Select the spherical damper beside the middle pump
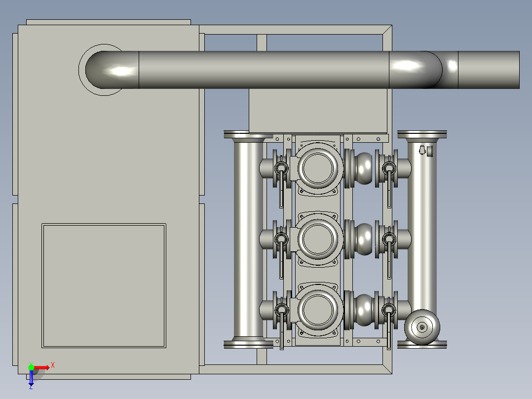 tap(364, 239)
